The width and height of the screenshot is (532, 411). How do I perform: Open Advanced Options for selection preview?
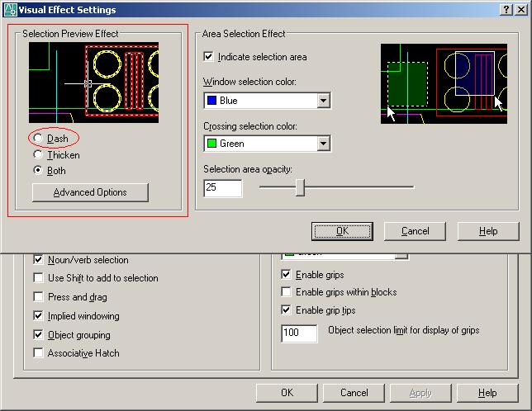click(90, 192)
